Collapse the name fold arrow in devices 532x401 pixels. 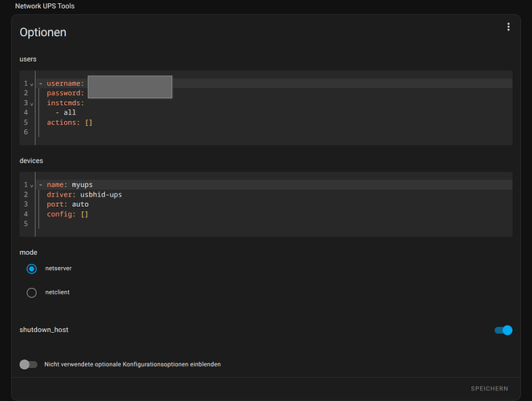[x=31, y=186]
